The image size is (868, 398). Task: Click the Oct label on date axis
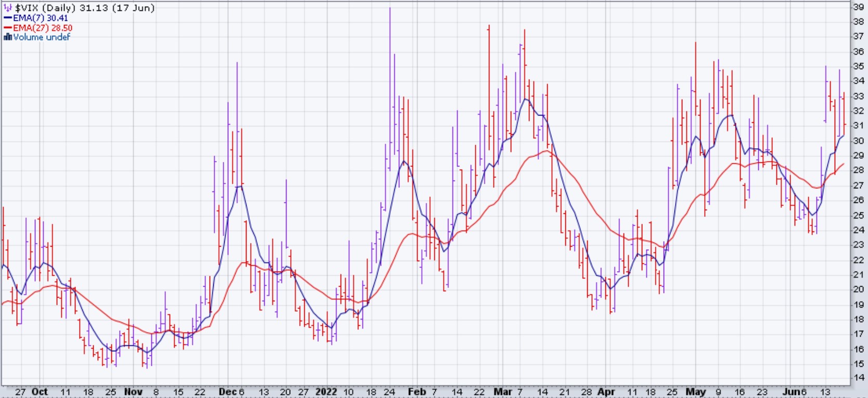click(40, 392)
